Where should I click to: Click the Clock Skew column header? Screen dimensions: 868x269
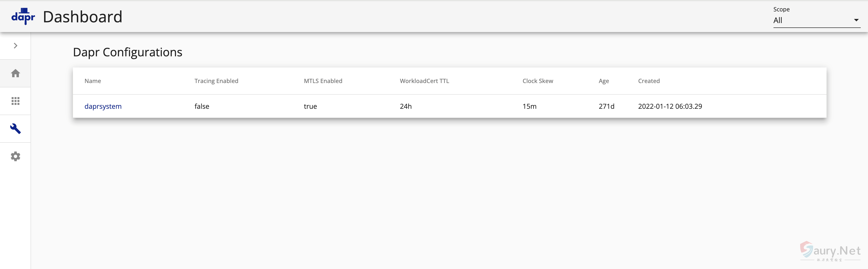pyautogui.click(x=538, y=81)
